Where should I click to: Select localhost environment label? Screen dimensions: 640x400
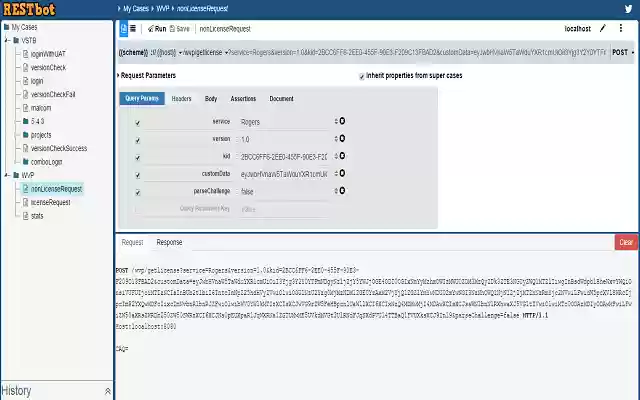tap(578, 29)
